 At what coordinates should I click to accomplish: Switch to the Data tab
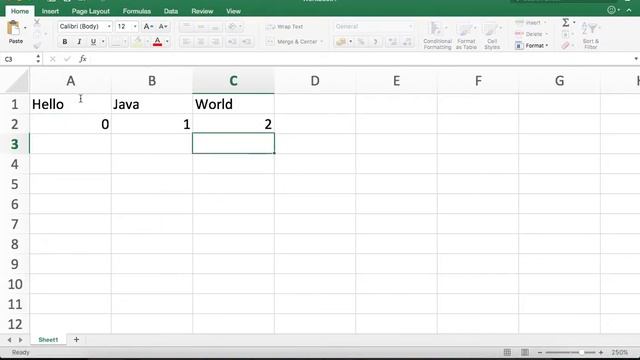tap(171, 11)
